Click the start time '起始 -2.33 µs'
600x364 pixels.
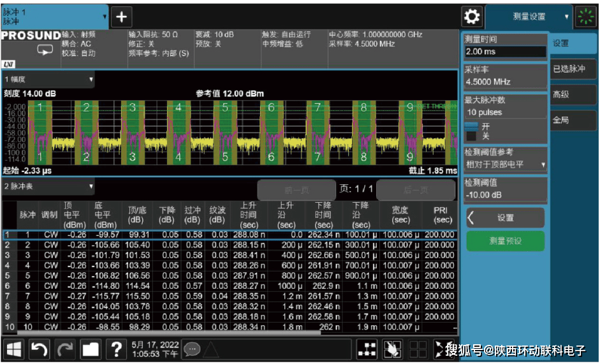27,171
